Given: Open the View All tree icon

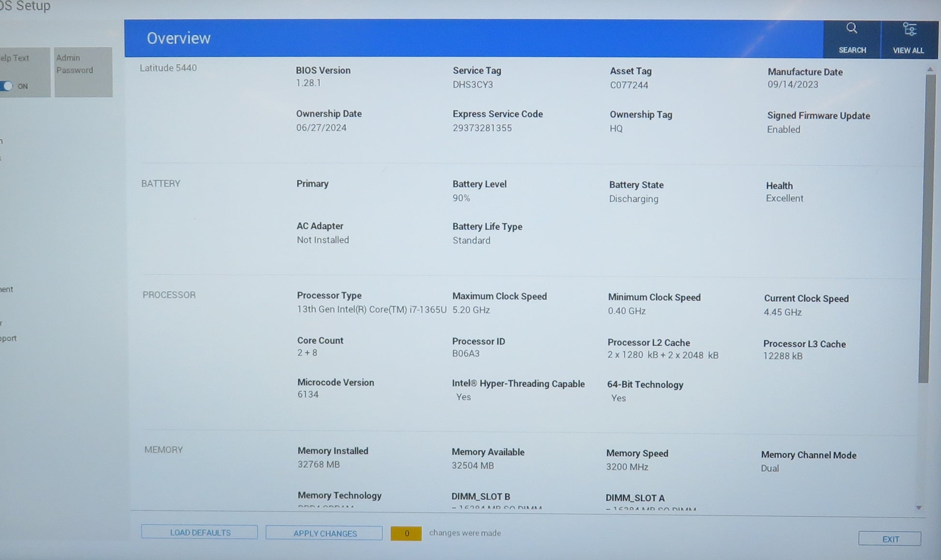Looking at the screenshot, I should coord(909,30).
